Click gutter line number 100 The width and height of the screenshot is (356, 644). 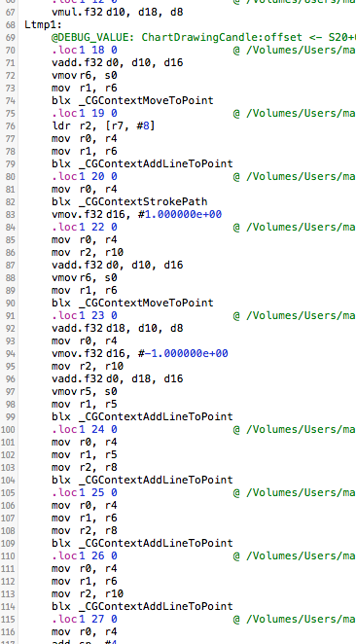[8, 430]
